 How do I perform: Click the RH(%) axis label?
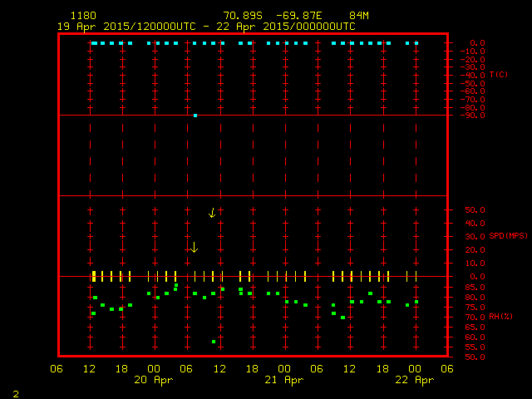(499, 317)
